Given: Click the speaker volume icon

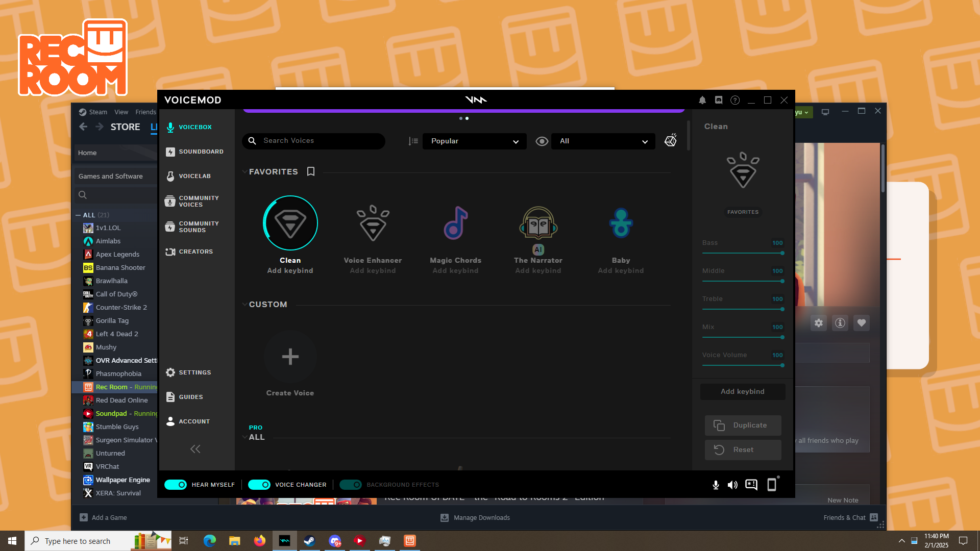Looking at the screenshot, I should [x=732, y=485].
